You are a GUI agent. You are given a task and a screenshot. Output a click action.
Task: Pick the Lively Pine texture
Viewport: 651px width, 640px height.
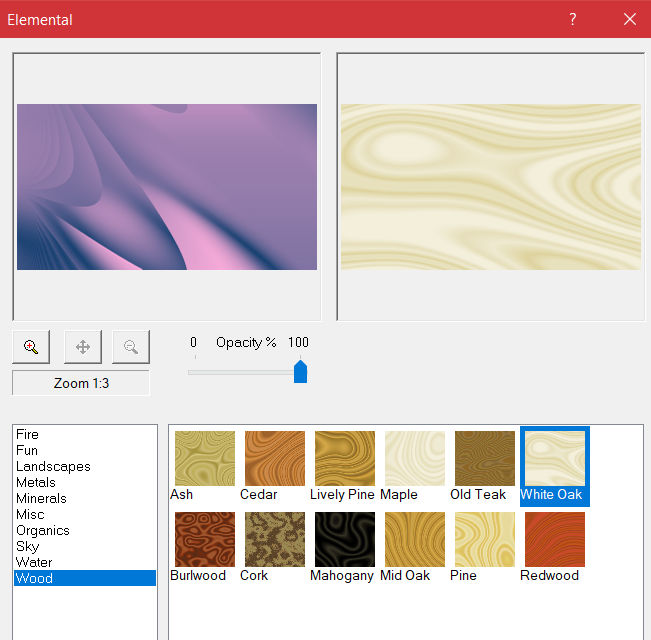345,458
